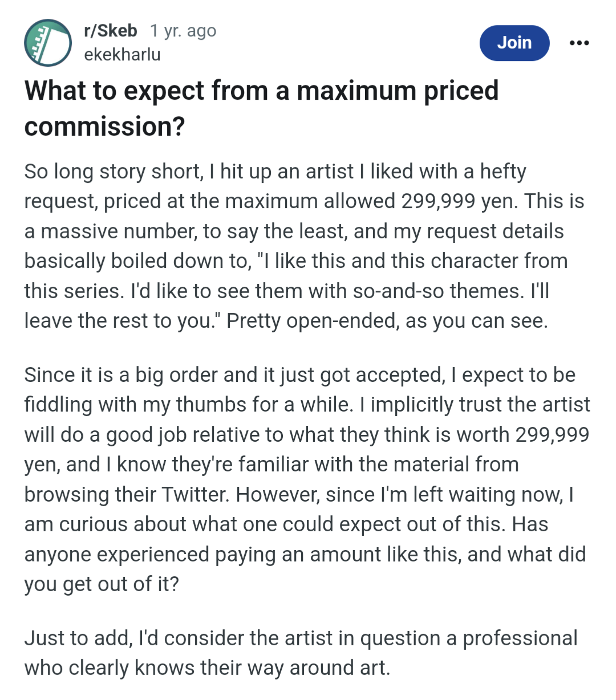Image resolution: width=616 pixels, height=700 pixels.
Task: Click the '1 yr. ago' timestamp
Action: tap(183, 31)
